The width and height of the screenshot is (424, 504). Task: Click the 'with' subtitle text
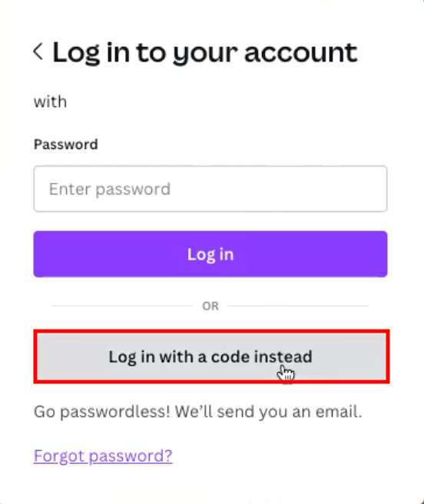pyautogui.click(x=50, y=102)
